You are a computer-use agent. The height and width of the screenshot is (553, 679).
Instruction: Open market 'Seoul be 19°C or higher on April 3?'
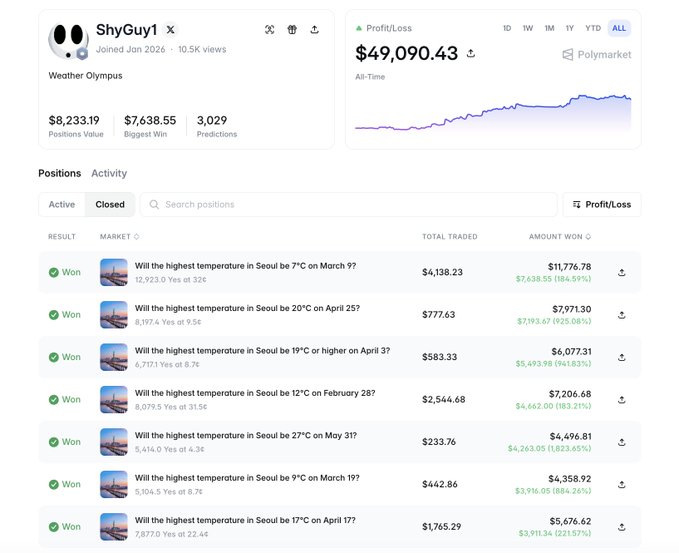coord(262,351)
